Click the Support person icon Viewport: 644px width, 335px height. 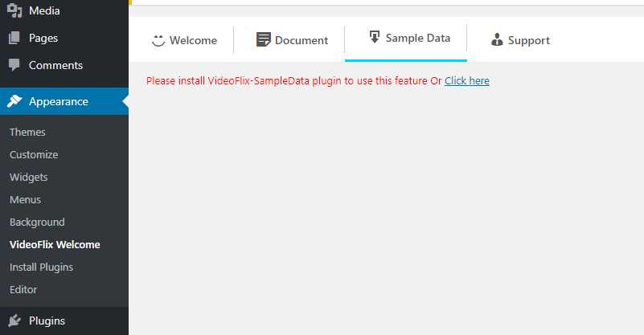[x=497, y=40]
